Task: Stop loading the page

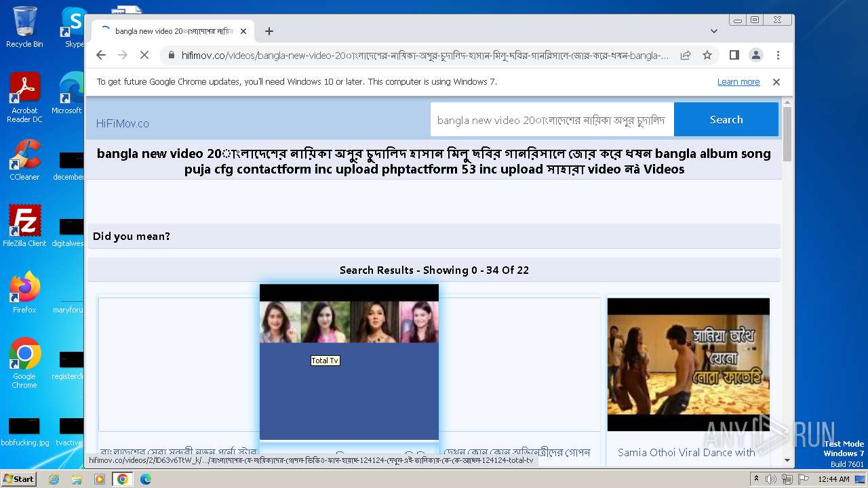Action: (x=144, y=55)
